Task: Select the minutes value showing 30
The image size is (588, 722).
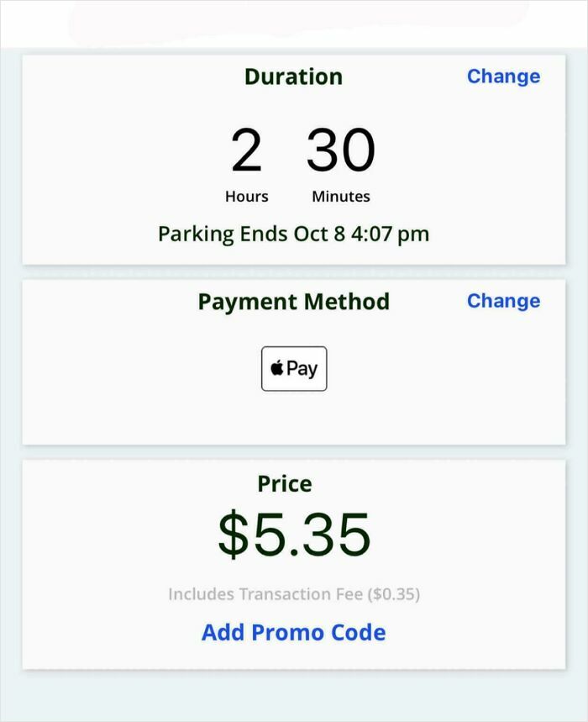Action: pyautogui.click(x=340, y=151)
